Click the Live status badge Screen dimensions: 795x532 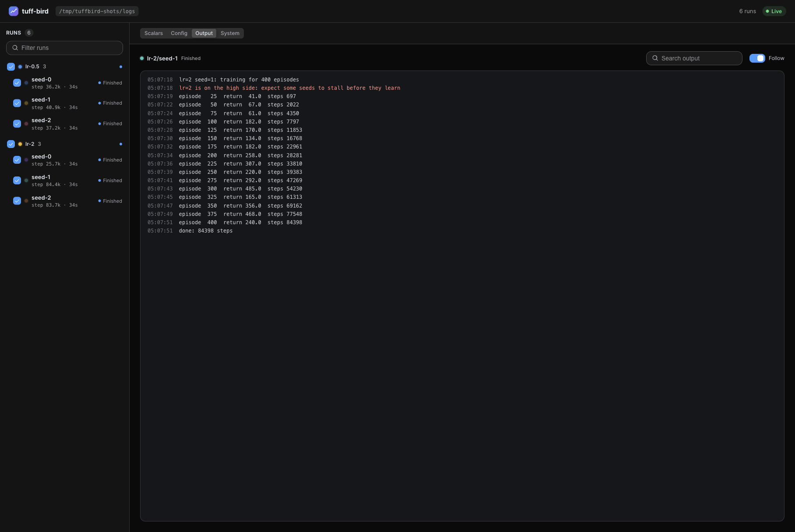774,11
